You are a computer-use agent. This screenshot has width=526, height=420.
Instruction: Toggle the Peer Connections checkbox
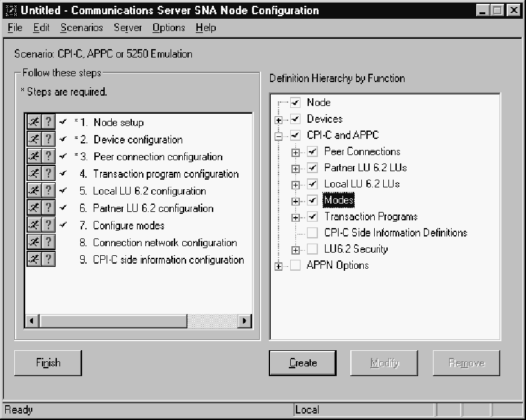(x=312, y=151)
